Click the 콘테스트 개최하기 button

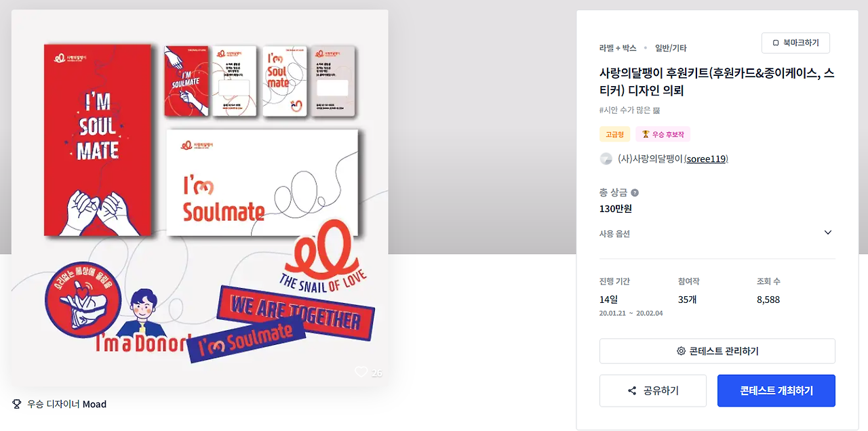click(776, 391)
